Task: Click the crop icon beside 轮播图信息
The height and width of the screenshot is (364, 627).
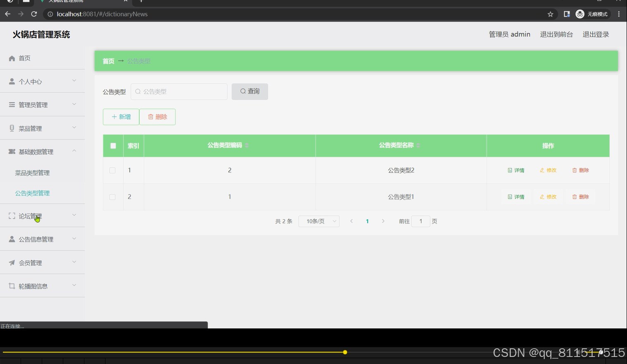Action: [12, 286]
